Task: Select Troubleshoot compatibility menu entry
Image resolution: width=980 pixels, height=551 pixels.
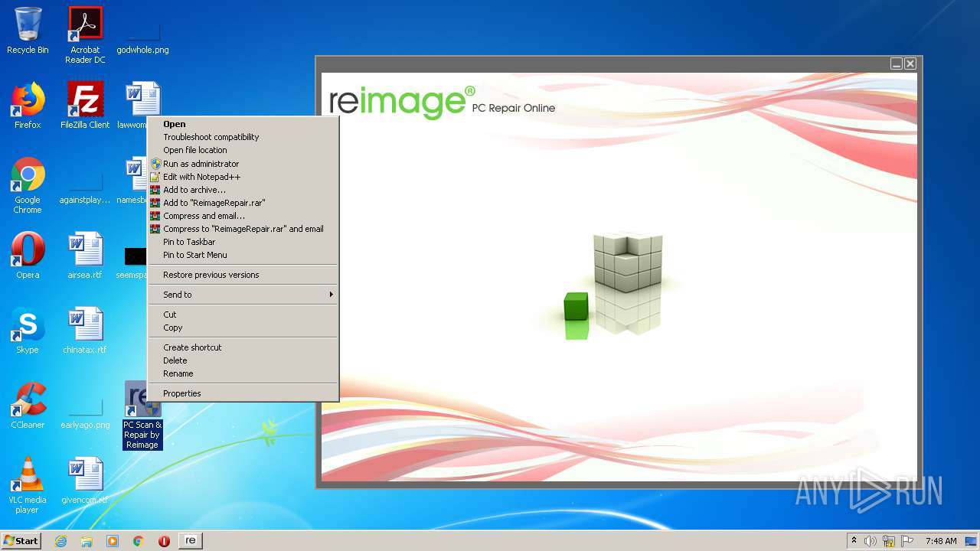Action: pos(243,137)
